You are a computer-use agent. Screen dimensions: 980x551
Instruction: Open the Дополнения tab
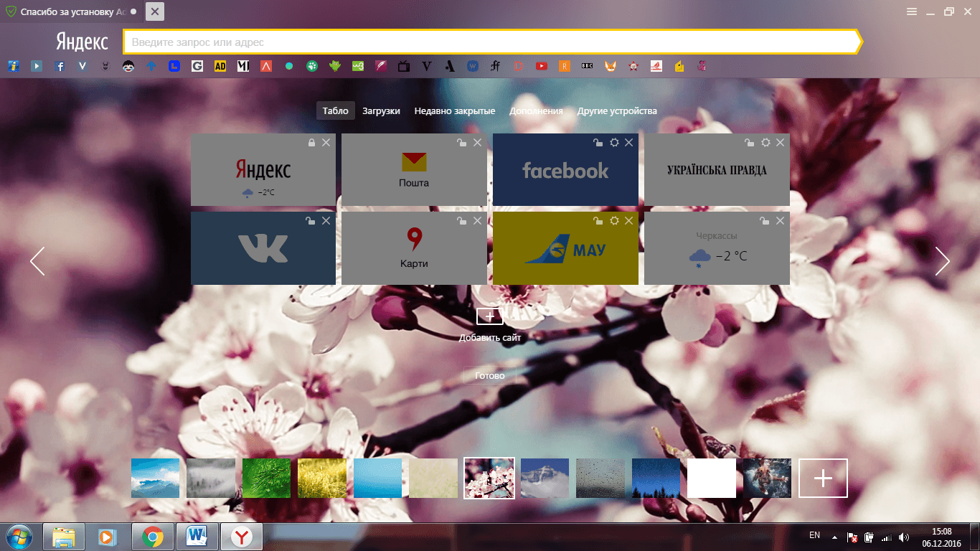[x=536, y=110]
